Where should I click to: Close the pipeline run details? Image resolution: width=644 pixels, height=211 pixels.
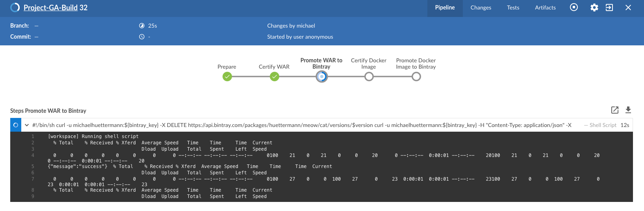point(628,7)
